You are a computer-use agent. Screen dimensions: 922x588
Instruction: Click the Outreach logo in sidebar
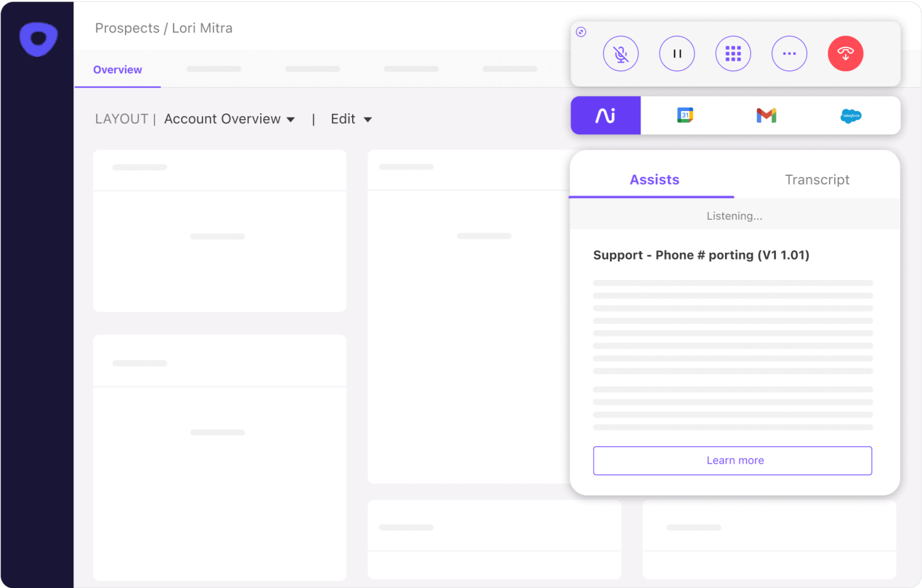tap(38, 39)
